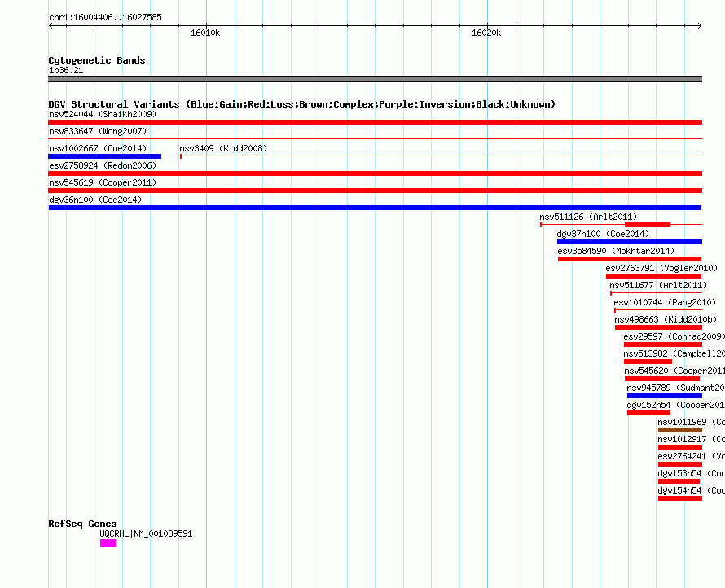Select the magenta UQCRHL gene block
The image size is (725, 588).
tap(108, 544)
